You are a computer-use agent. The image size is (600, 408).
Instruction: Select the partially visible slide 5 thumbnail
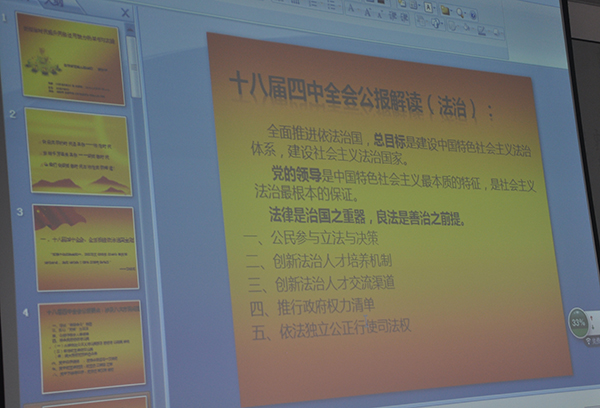[95, 401]
